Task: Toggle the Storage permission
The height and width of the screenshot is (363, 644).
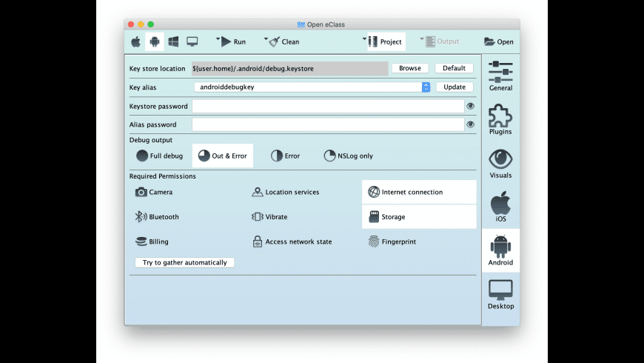Action: 419,216
